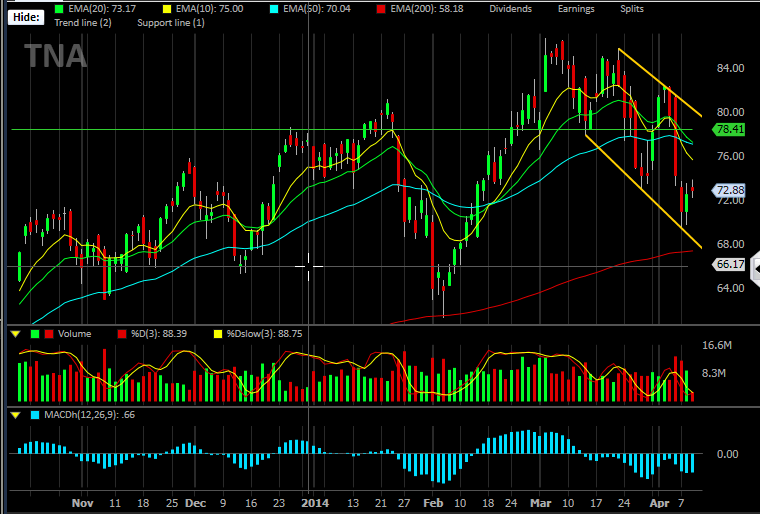This screenshot has width=760, height=514.
Task: Click the yellow EMA(10) color square
Action: point(170,9)
